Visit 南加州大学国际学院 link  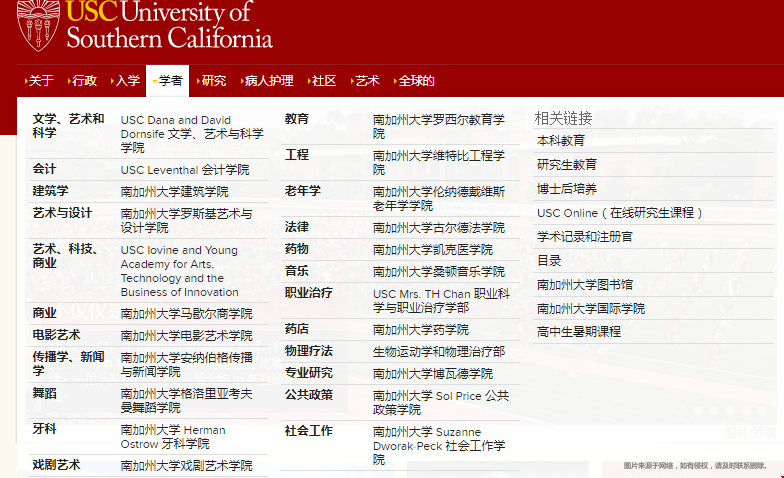591,308
